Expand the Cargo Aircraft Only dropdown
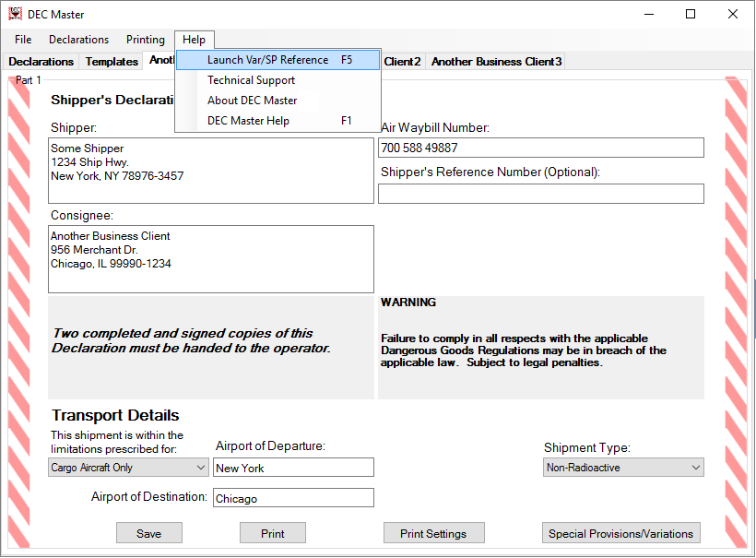The image size is (756, 558). coord(128,468)
